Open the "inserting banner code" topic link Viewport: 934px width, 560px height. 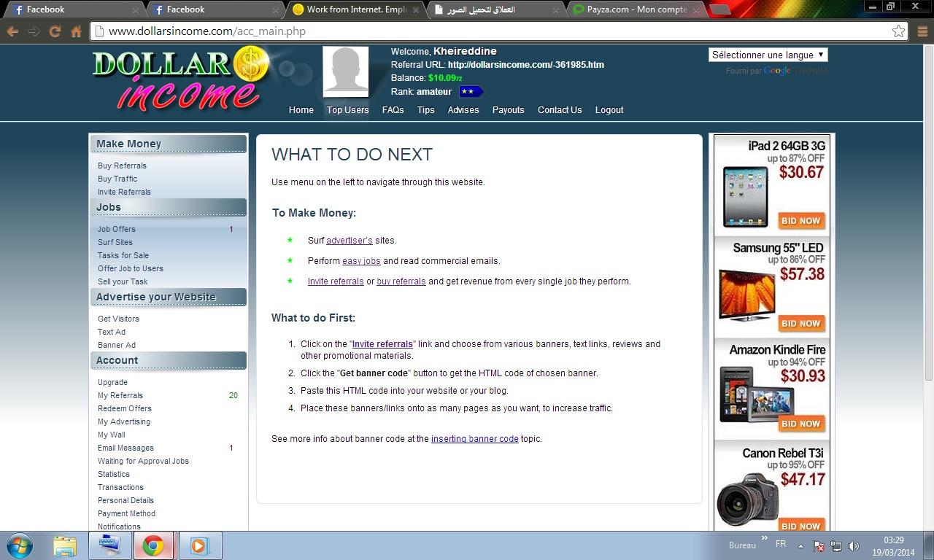click(475, 439)
